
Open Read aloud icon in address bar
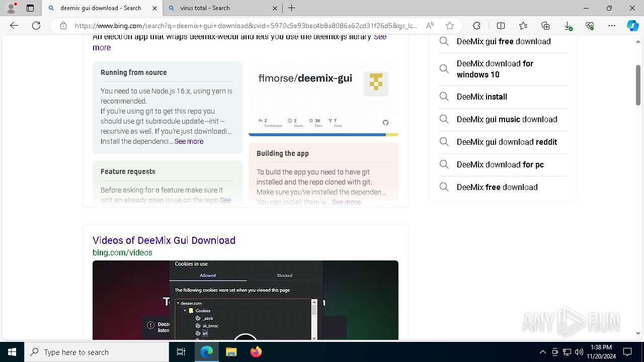[430, 26]
